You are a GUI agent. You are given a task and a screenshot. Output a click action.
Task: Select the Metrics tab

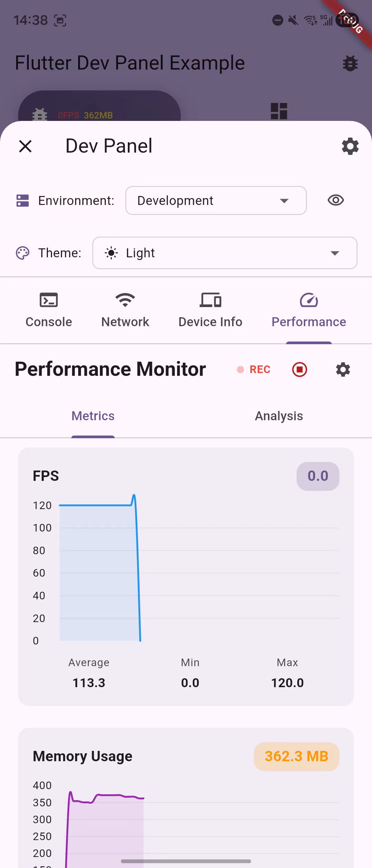pos(93,416)
